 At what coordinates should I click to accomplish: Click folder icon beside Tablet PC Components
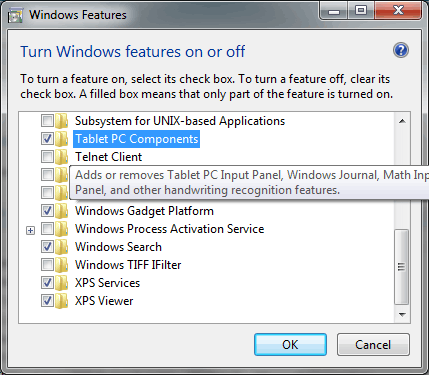[62, 139]
